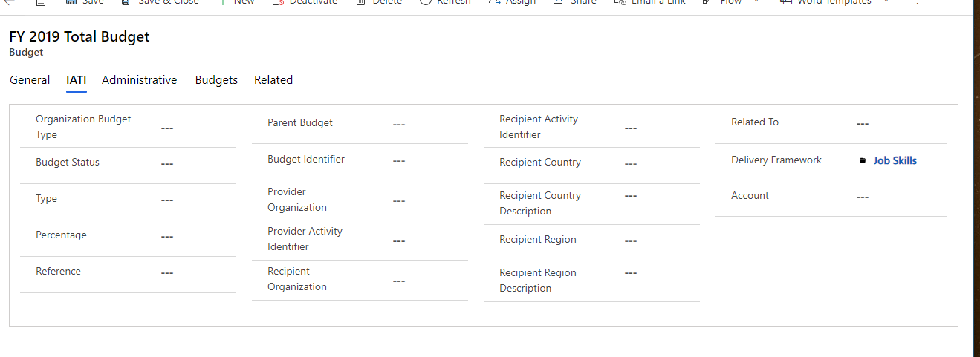Image resolution: width=980 pixels, height=357 pixels.
Task: Click the Percentage field value
Action: coord(167,236)
